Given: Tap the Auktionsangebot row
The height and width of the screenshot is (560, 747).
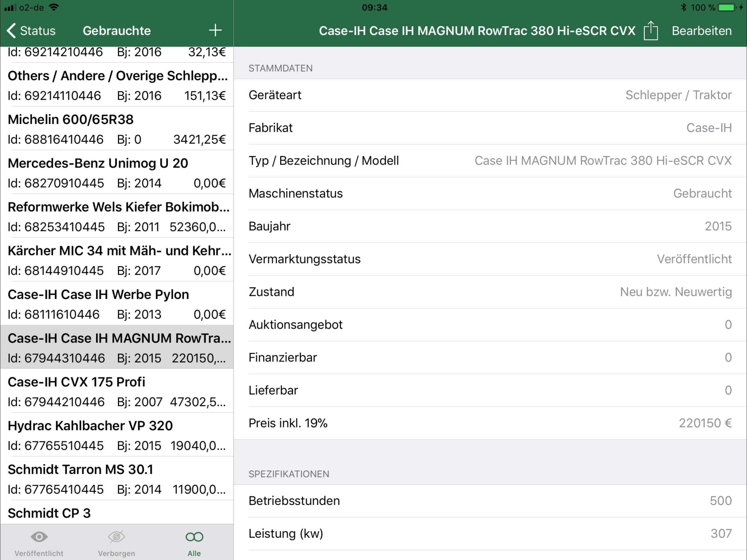Looking at the screenshot, I should tap(490, 325).
